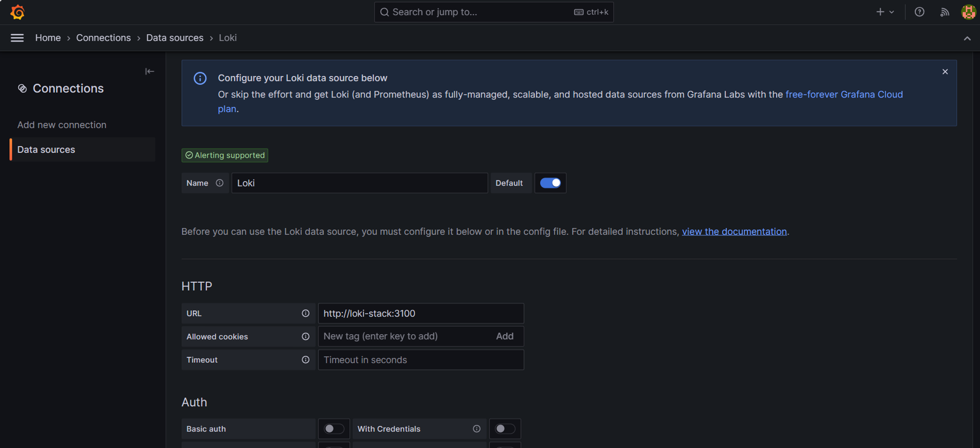Click the HTTP section heading
Viewport: 980px width, 448px height.
pyautogui.click(x=196, y=286)
